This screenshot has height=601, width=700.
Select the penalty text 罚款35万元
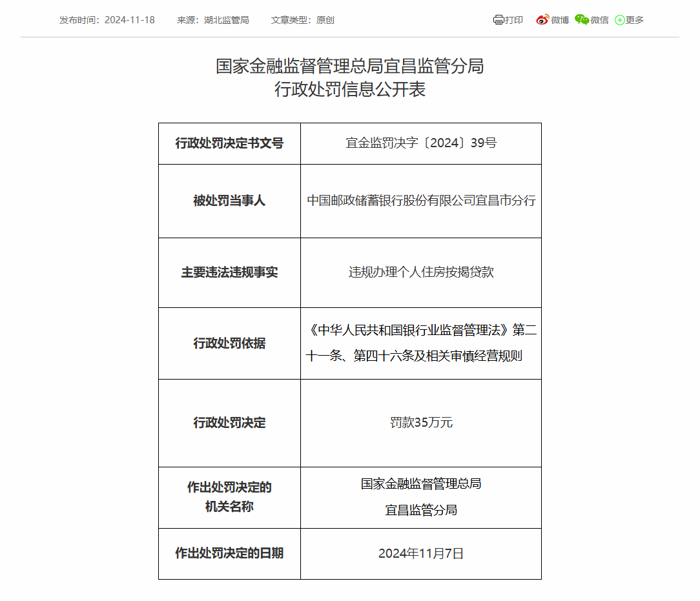[x=421, y=423]
